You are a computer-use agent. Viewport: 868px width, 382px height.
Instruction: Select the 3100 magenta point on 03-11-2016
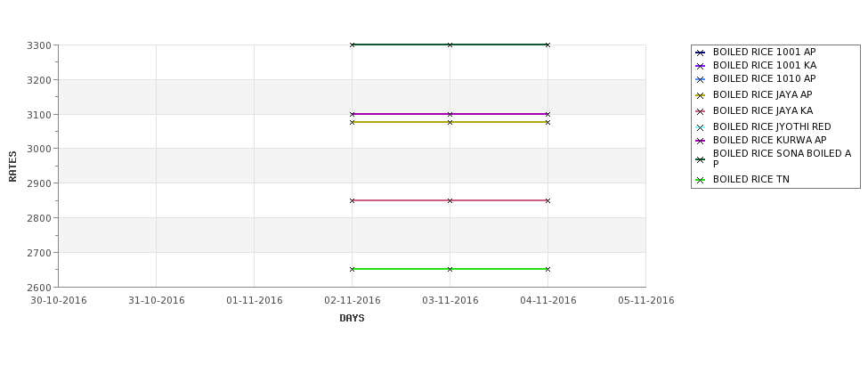coord(450,114)
